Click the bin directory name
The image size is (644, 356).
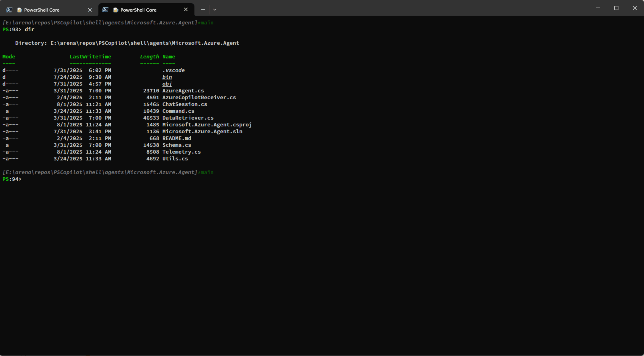coord(167,77)
